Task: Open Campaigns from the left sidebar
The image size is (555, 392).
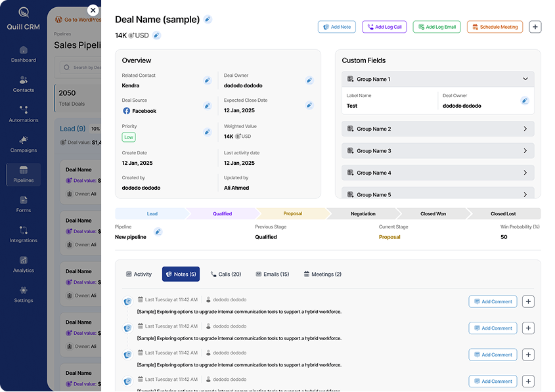Action: (x=24, y=144)
